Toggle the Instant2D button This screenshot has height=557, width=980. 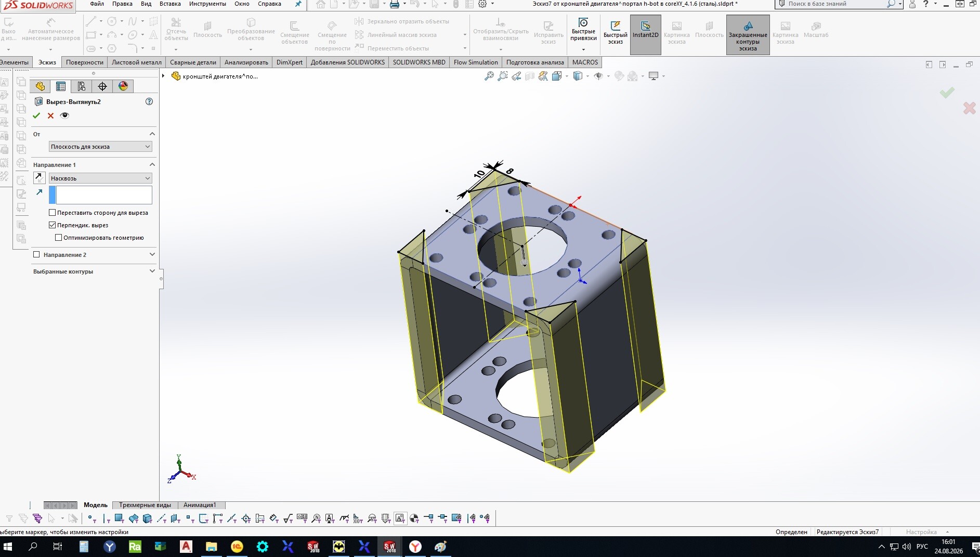645,34
